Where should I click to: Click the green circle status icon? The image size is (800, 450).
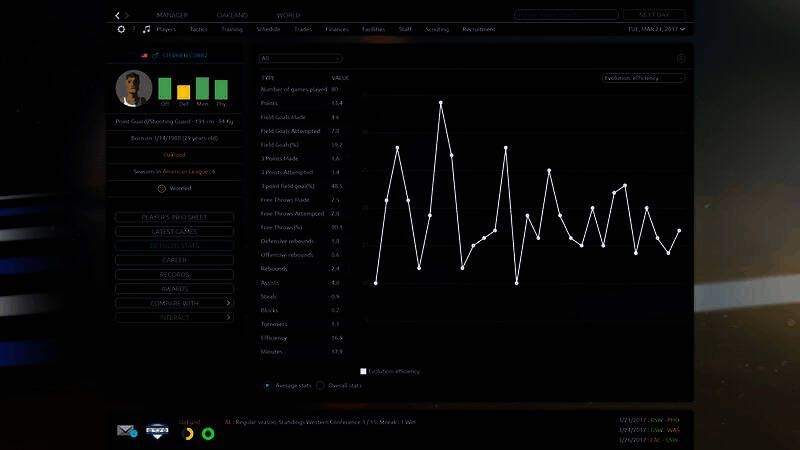coord(208,433)
